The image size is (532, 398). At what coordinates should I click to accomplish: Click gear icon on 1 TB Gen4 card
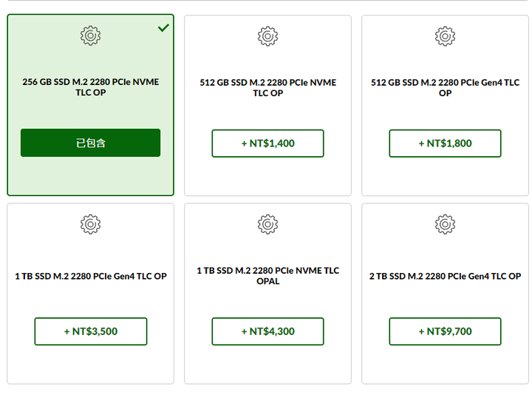[91, 224]
